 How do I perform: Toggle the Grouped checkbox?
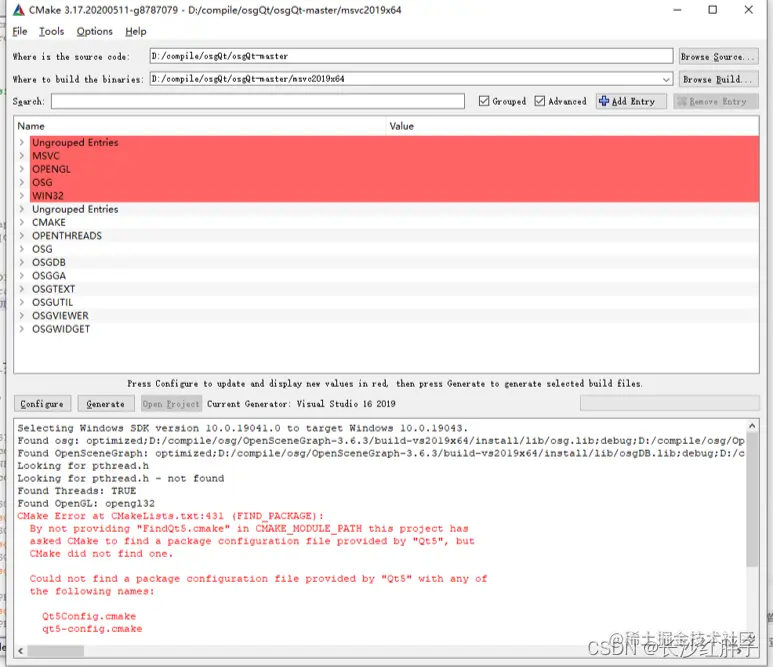pos(484,101)
